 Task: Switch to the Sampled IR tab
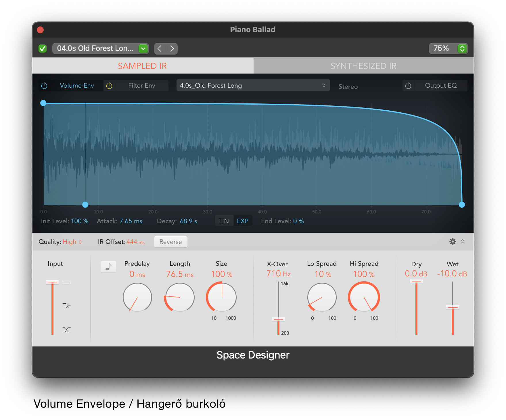(143, 66)
